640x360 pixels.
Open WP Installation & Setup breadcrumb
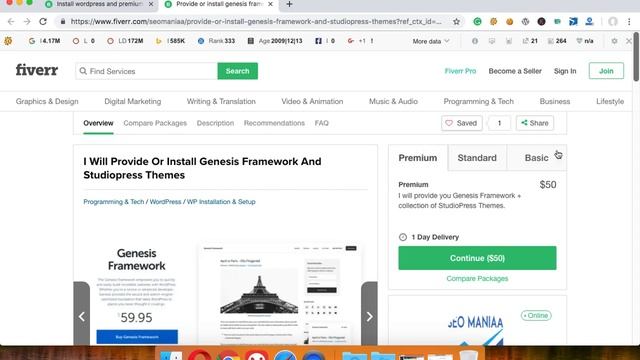pyautogui.click(x=221, y=202)
